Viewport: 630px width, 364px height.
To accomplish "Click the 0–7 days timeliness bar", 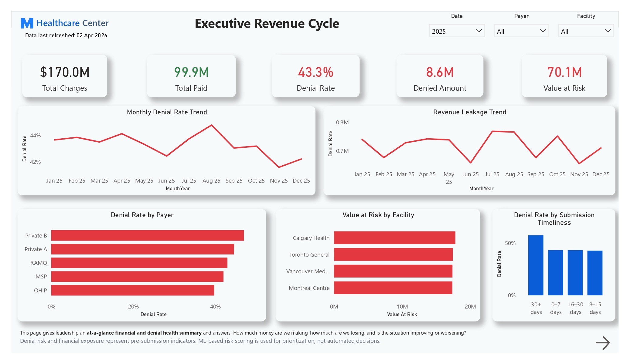I will point(556,273).
